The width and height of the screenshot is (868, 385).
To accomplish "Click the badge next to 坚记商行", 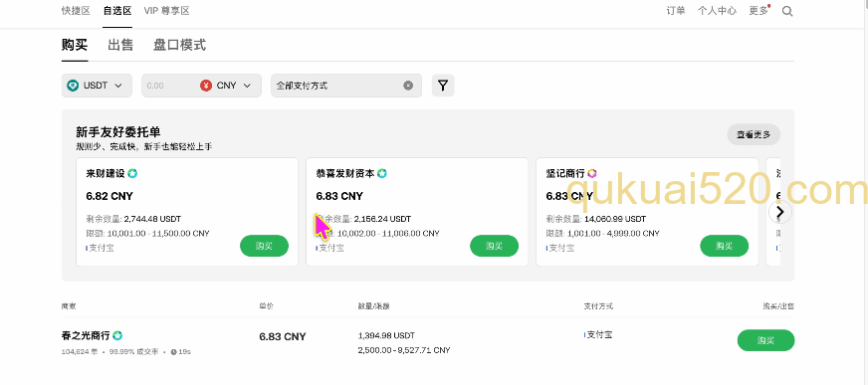I will pyautogui.click(x=591, y=173).
